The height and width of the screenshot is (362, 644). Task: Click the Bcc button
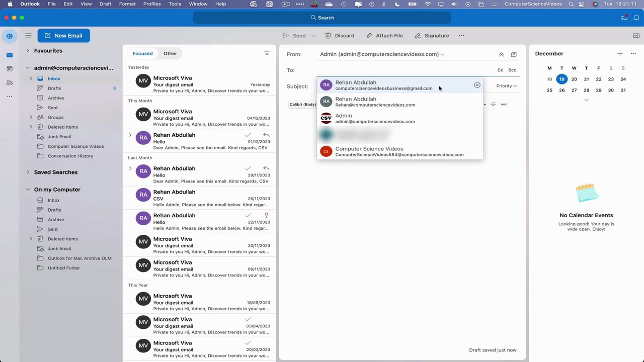coord(512,70)
